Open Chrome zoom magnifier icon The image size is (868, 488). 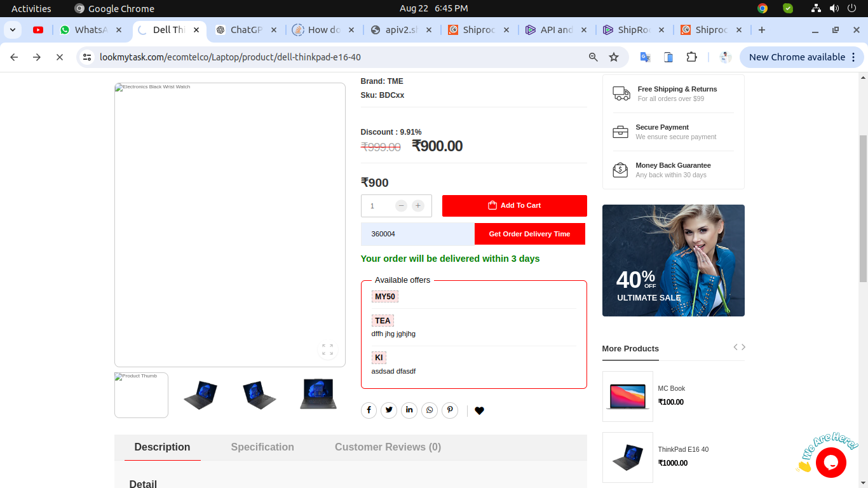593,57
